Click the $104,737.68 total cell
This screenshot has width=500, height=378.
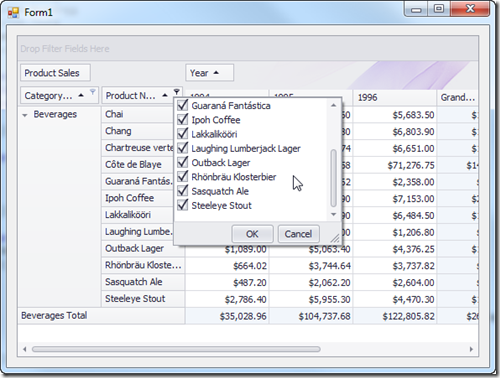311,316
